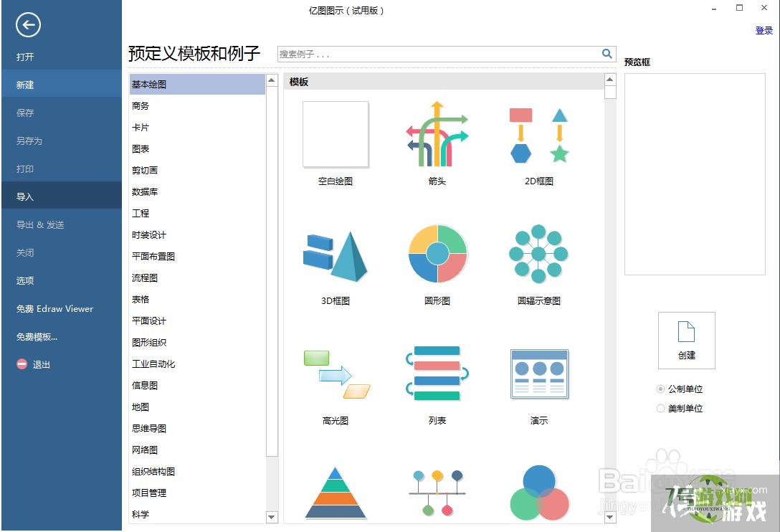Click the 创建 create document button
780x532 pixels.
click(687, 341)
